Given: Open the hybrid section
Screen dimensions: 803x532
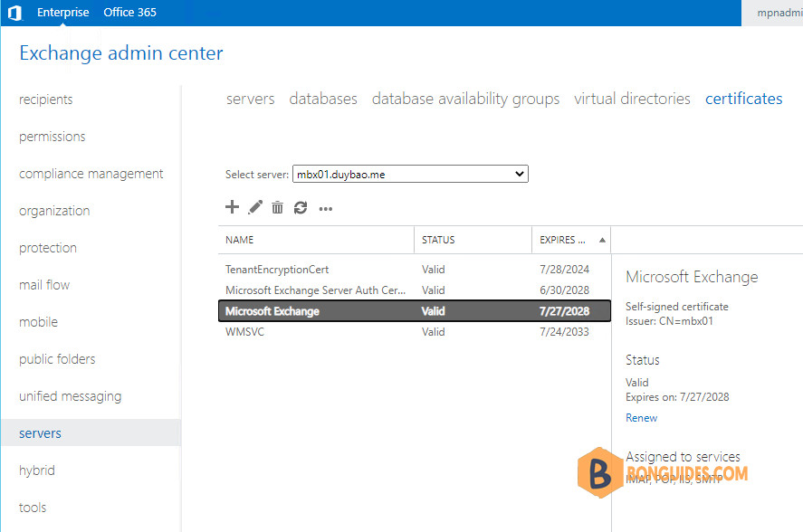Looking at the screenshot, I should click(37, 470).
